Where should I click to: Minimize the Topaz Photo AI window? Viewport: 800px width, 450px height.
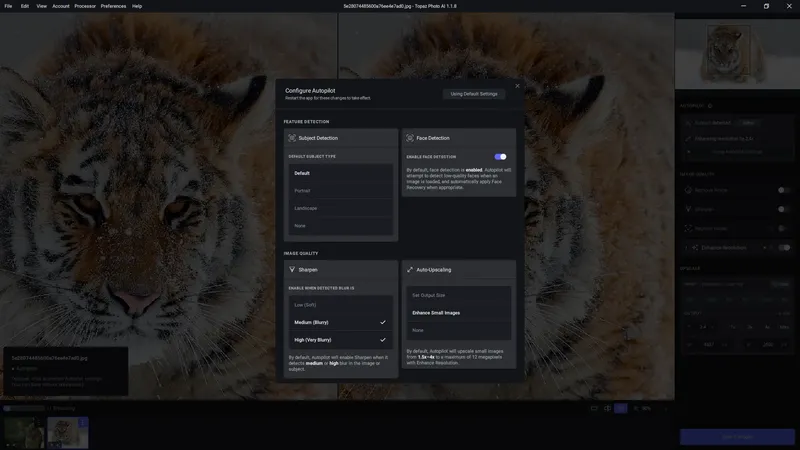(x=743, y=6)
